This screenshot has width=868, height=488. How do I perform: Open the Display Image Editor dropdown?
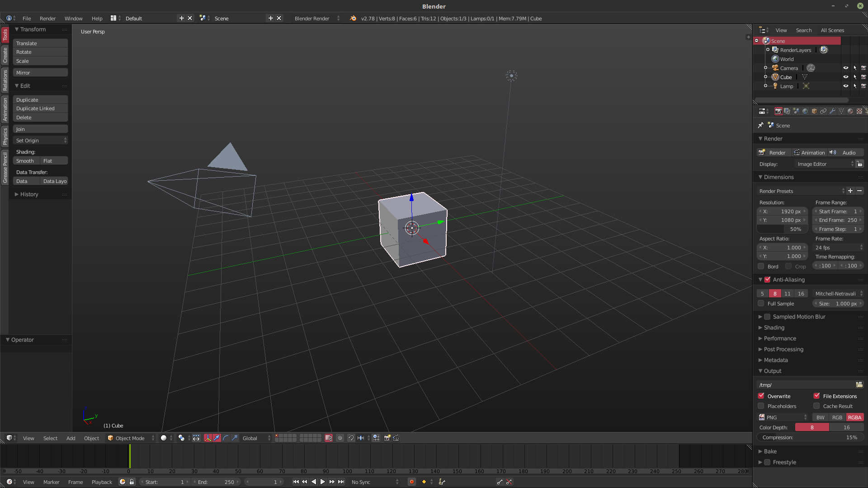825,164
